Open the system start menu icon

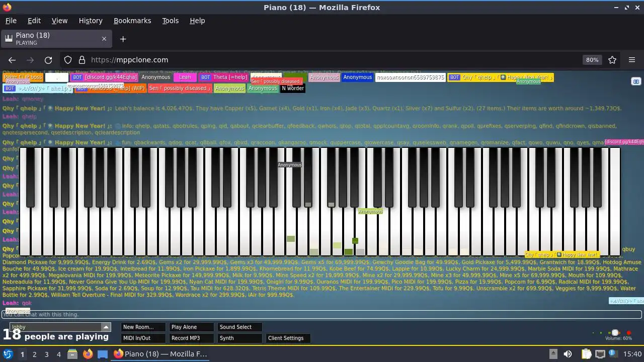coord(8,354)
